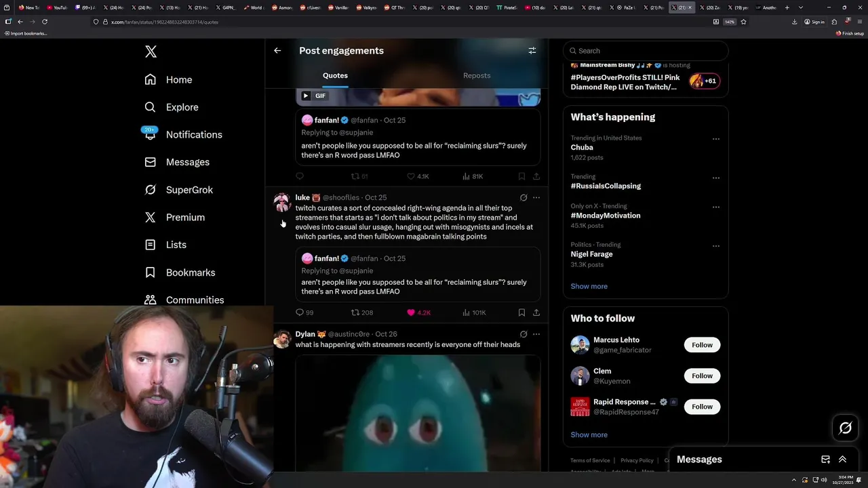Play the GIF in the top post
The width and height of the screenshot is (868, 488).
click(x=305, y=96)
